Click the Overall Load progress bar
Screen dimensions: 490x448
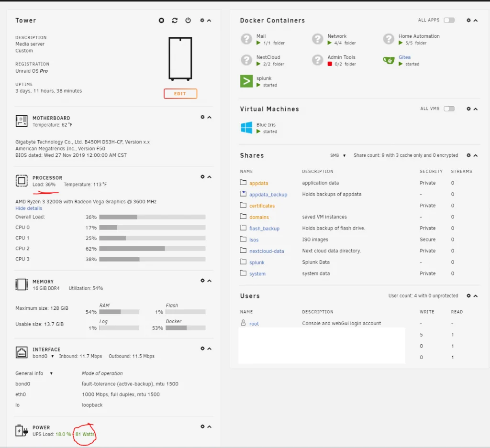pyautogui.click(x=152, y=217)
